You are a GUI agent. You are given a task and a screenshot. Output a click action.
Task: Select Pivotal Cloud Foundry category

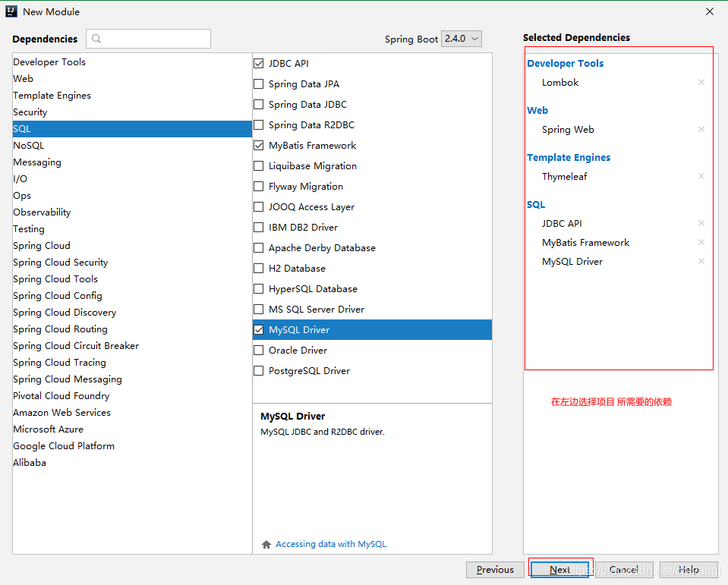[x=132, y=396]
